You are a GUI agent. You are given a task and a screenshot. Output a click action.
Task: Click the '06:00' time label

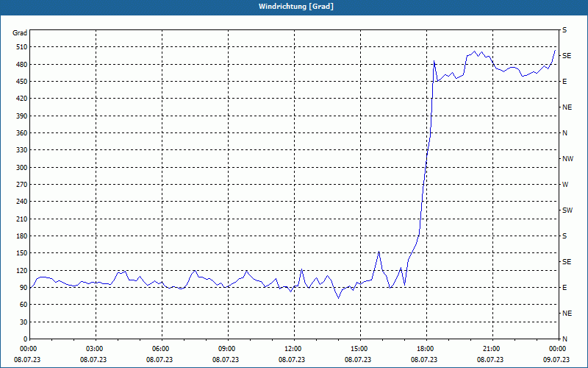coord(162,349)
